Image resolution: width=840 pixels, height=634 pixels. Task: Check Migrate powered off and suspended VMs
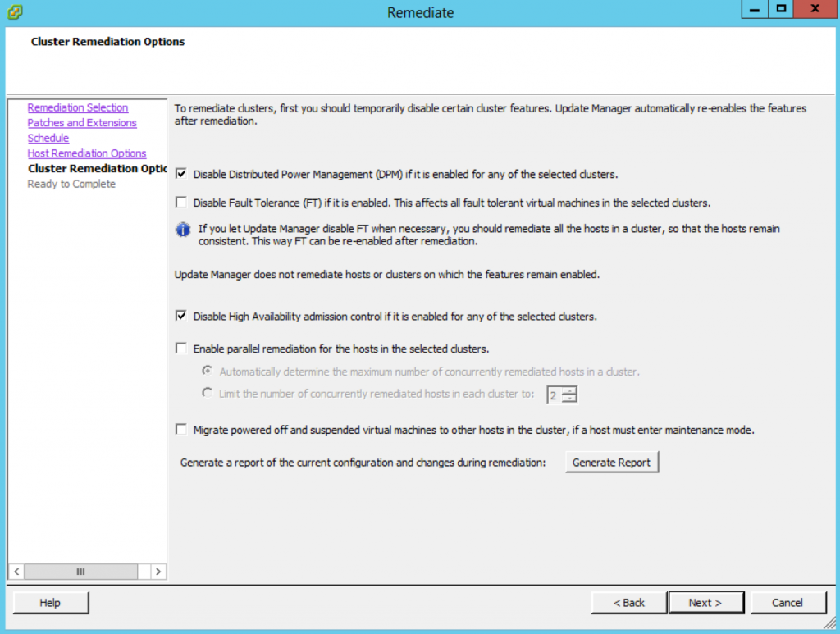pyautogui.click(x=181, y=429)
